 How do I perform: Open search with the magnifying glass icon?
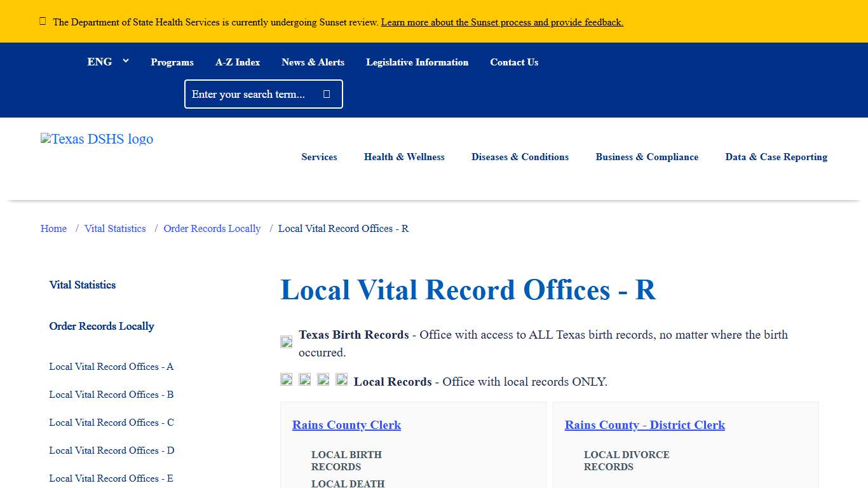pos(326,93)
